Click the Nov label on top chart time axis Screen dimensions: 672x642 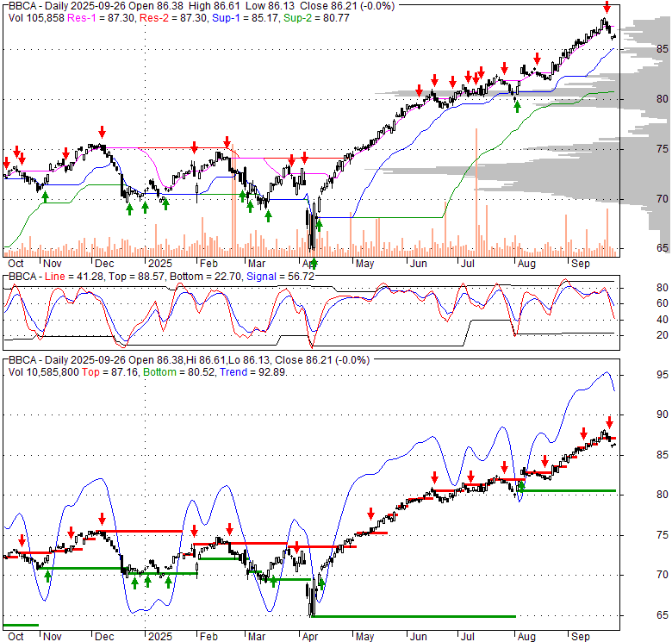53,263
